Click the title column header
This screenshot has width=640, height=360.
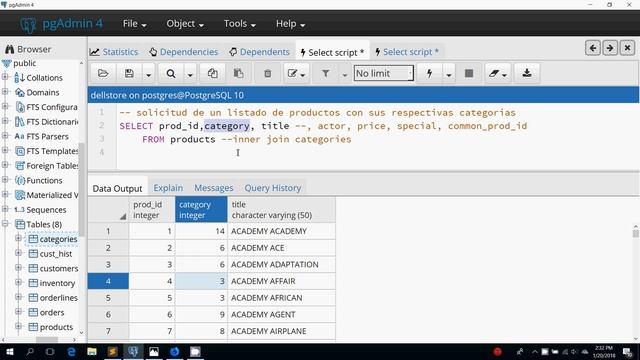[282, 209]
